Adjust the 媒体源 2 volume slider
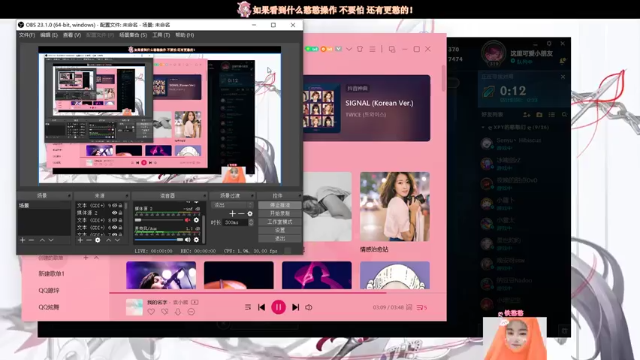 tap(159, 220)
